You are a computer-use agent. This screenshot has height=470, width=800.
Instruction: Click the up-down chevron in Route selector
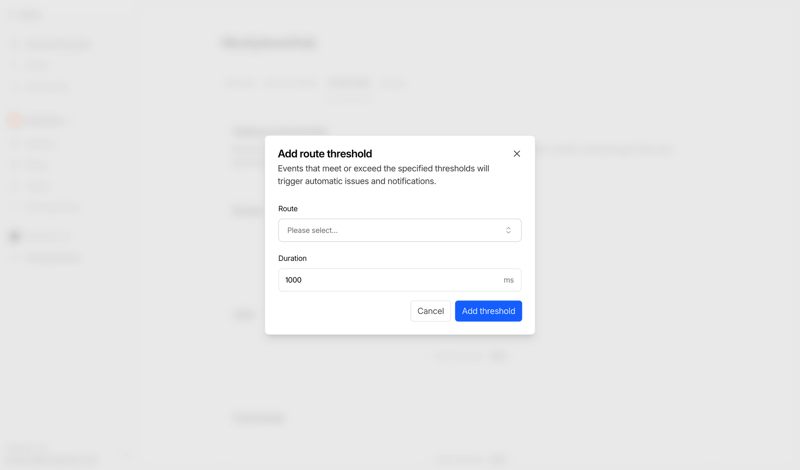click(x=508, y=230)
